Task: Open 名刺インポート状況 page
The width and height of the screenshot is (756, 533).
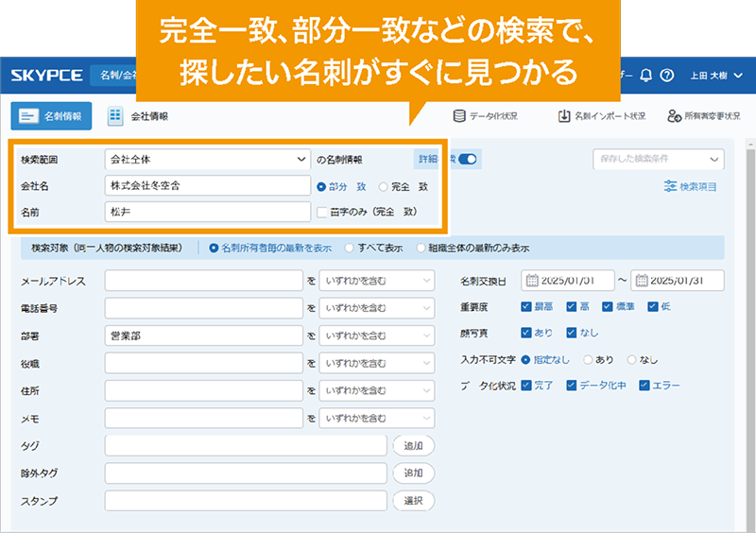Action: 602,115
